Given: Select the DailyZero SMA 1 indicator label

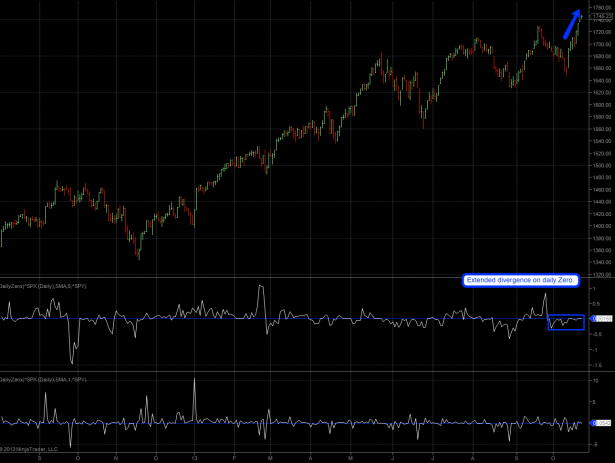Looking at the screenshot, I should [43, 380].
